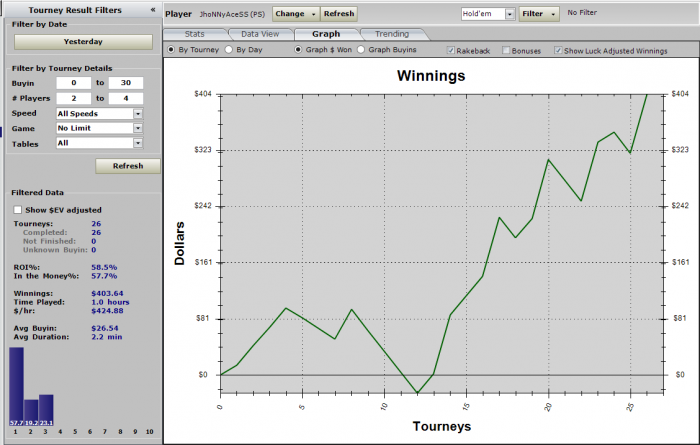Click the Refresh button next to Change

point(339,14)
